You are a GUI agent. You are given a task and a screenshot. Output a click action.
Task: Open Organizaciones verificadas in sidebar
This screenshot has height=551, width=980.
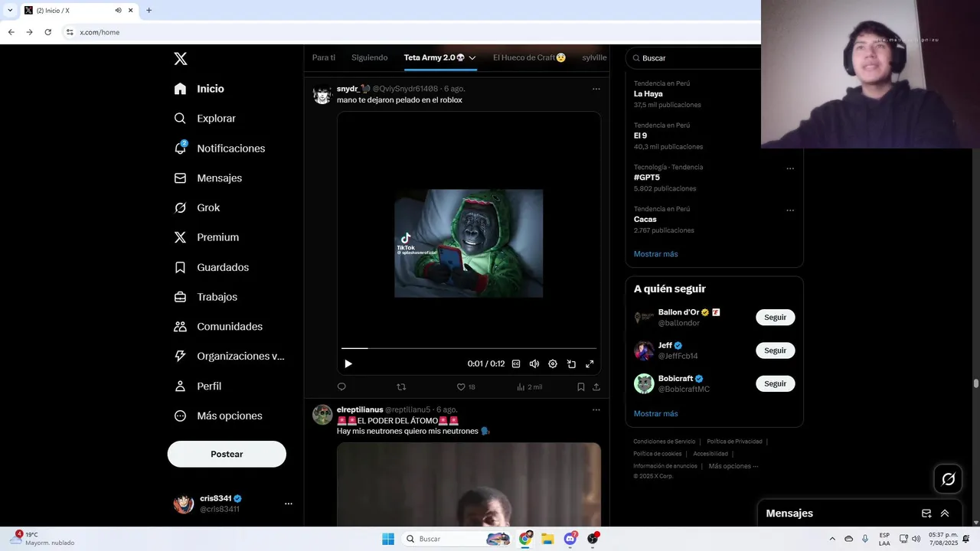(229, 356)
